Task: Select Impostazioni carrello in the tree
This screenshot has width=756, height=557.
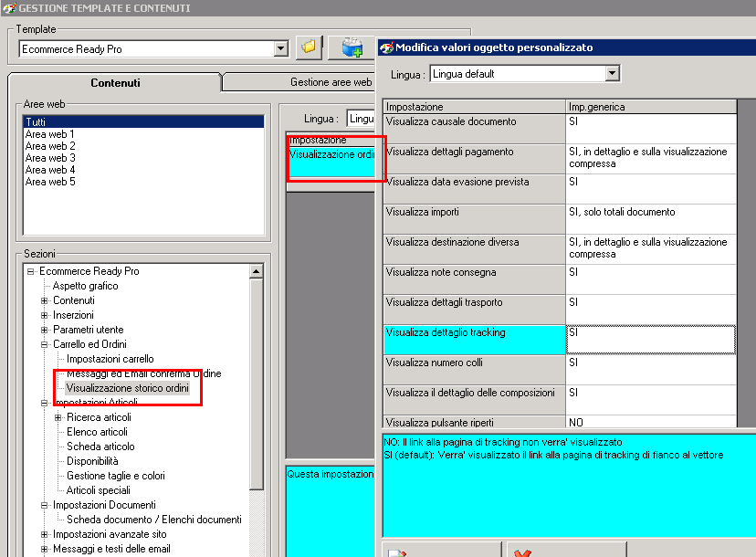Action: 110,359
